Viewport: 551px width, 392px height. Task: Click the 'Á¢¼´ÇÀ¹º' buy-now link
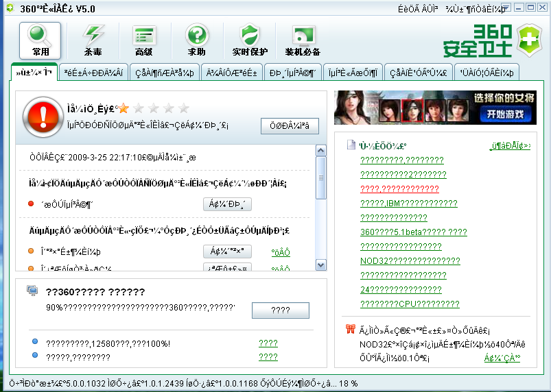502,358
